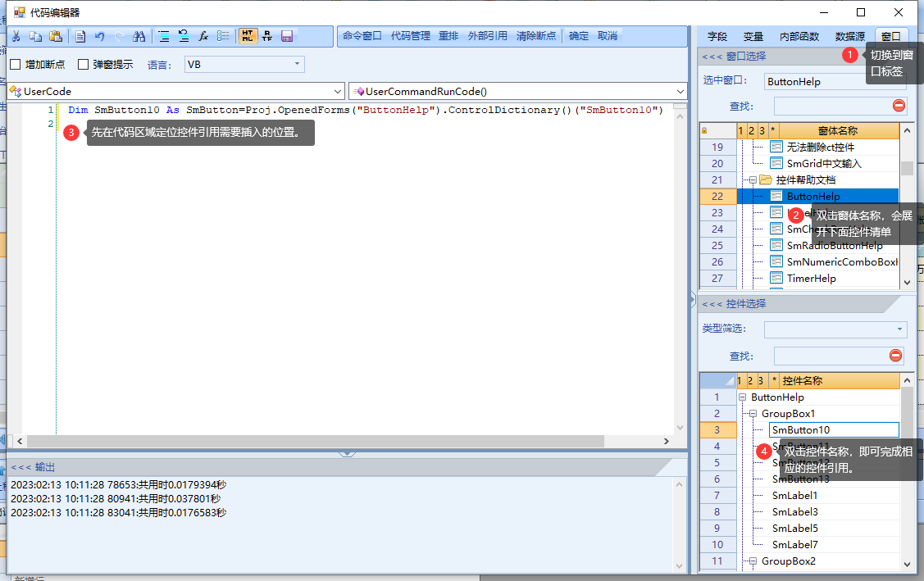Image resolution: width=924 pixels, height=581 pixels.
Task: Open the 命令窗口 toolbar item
Action: point(362,36)
